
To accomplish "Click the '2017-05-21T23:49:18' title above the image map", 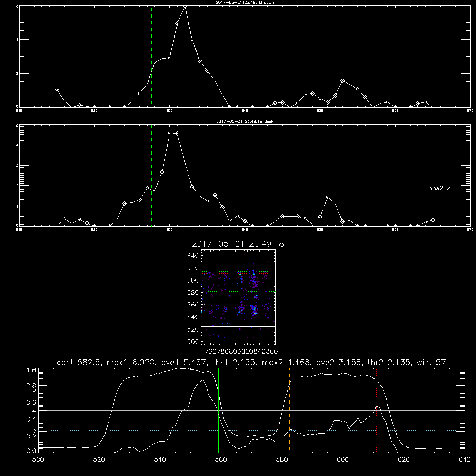I will tap(238, 244).
